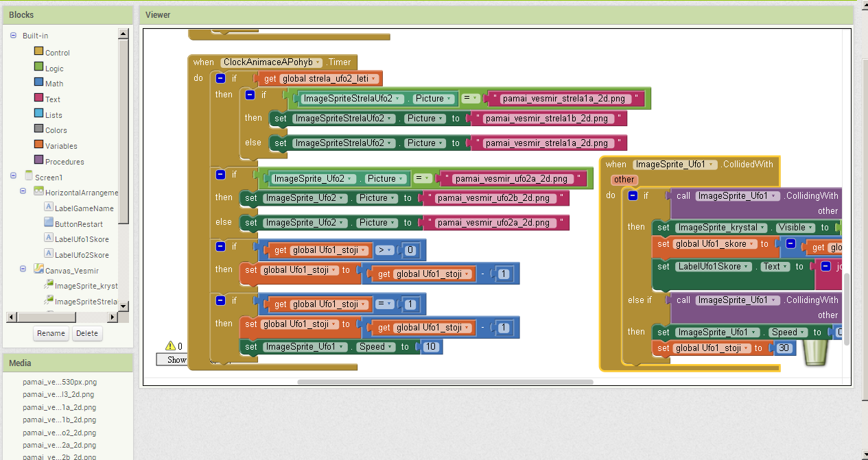
Task: Click the Rename button
Action: 51,334
